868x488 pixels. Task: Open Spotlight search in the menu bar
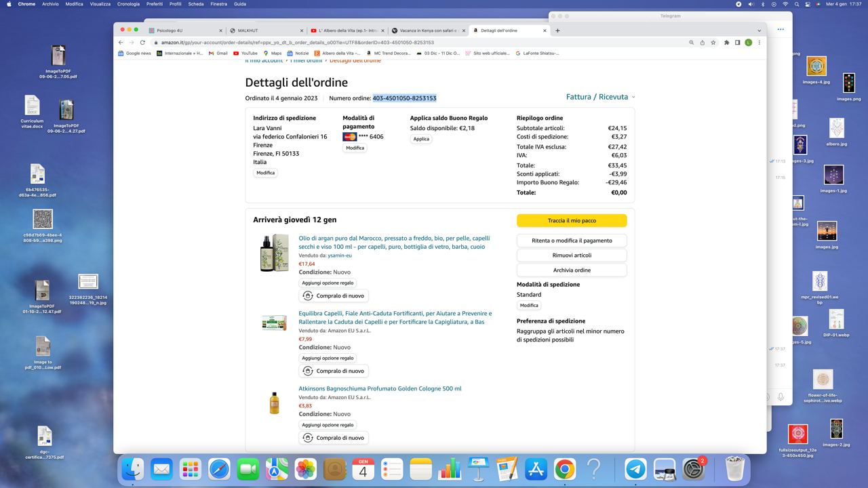(797, 4)
